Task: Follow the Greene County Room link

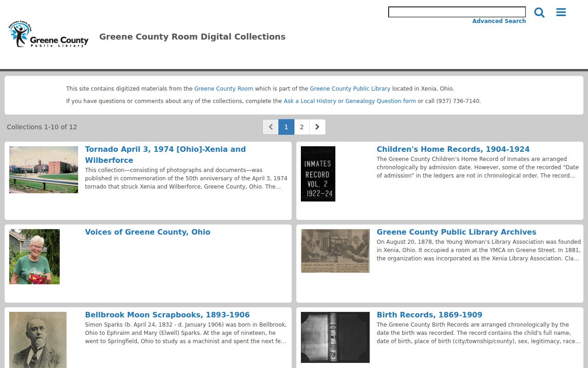Action: pyautogui.click(x=224, y=89)
